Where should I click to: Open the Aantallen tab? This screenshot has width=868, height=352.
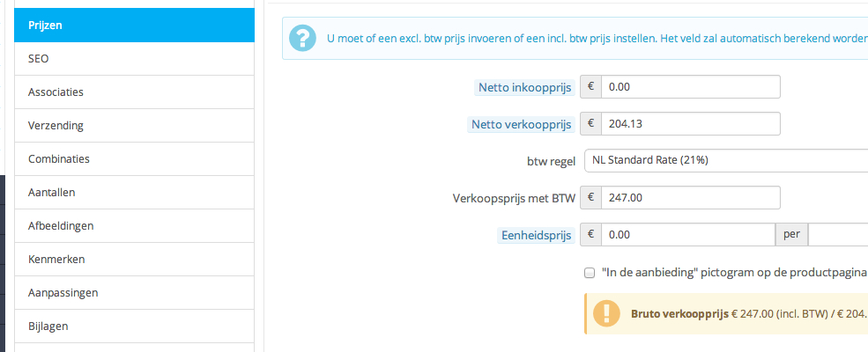(134, 192)
